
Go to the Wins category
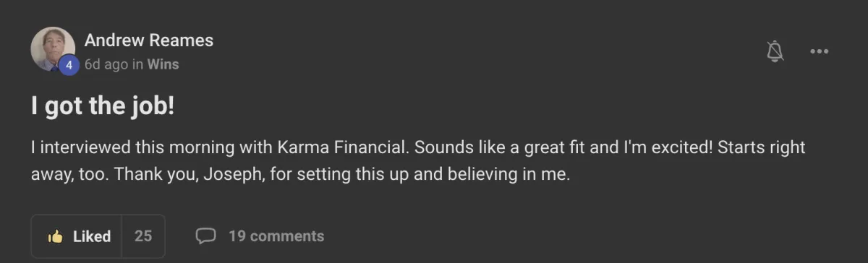(x=163, y=64)
